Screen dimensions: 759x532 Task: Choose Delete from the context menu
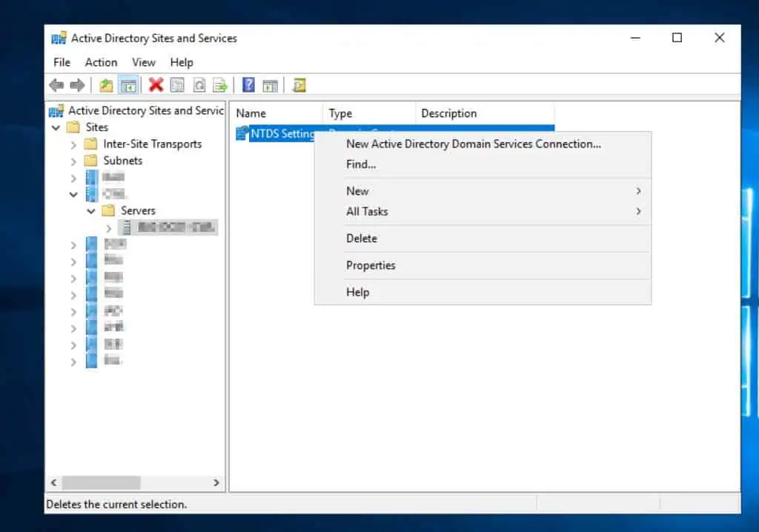coord(483,239)
